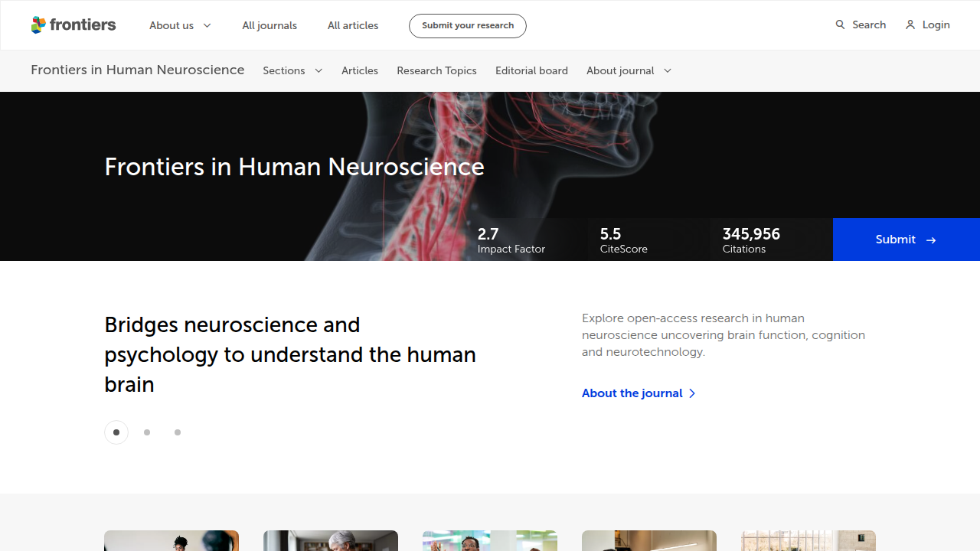
Task: Open All articles in the top menu
Action: click(x=353, y=25)
